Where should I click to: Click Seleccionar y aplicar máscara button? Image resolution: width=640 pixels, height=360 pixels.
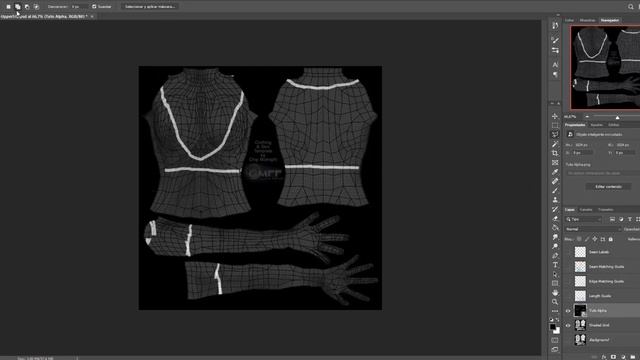tap(150, 7)
